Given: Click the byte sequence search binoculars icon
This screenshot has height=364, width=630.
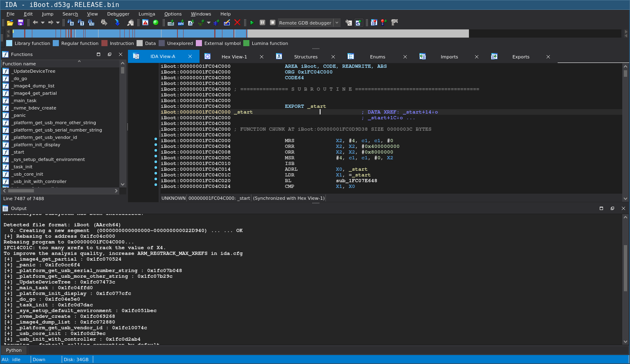Looking at the screenshot, I should point(91,23).
